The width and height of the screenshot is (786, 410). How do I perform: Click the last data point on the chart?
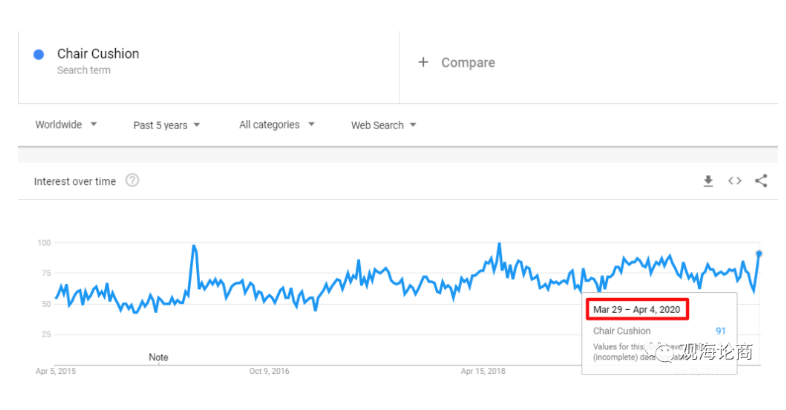[759, 254]
